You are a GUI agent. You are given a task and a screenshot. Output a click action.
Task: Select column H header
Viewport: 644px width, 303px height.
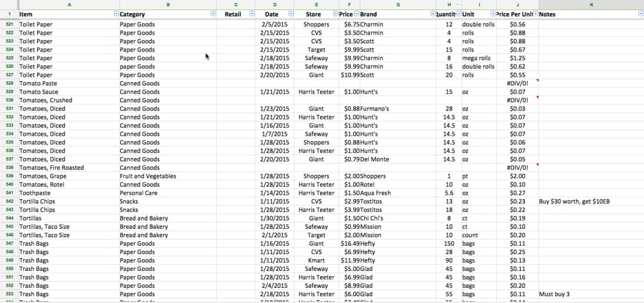click(x=449, y=4)
